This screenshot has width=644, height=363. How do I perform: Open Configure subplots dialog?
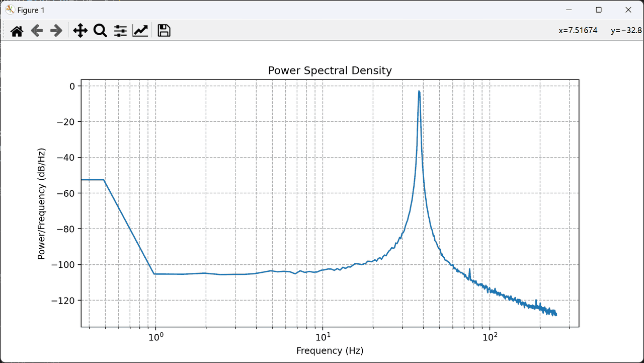120,31
